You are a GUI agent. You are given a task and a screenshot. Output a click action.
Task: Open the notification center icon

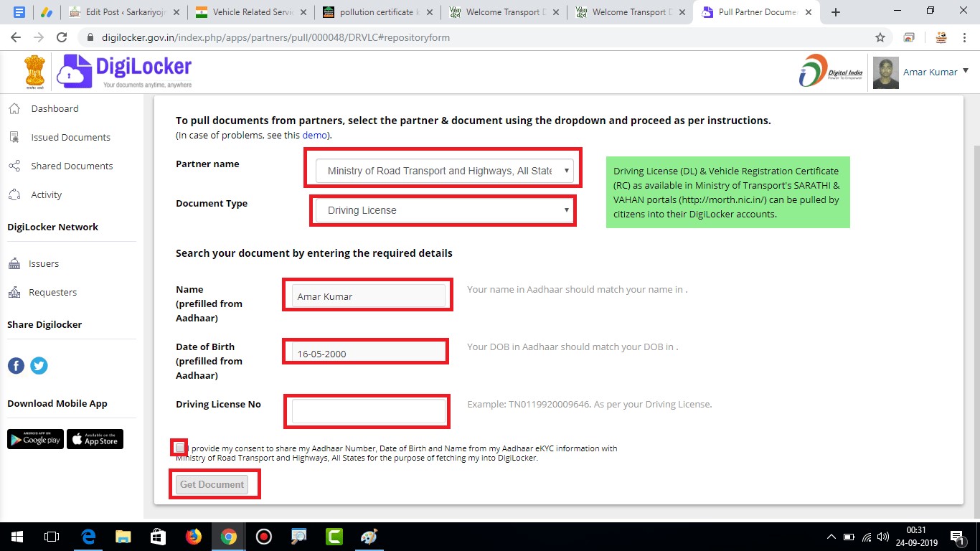click(x=958, y=537)
